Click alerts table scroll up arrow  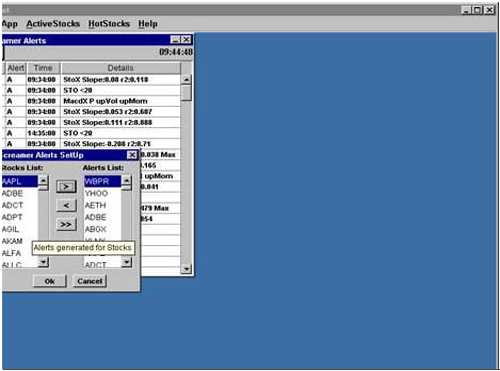[x=187, y=80]
